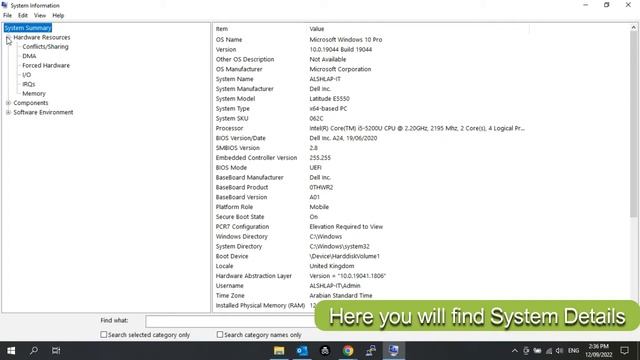Collapse the Hardware Resources node
Image resolution: width=640 pixels, height=360 pixels.
click(8, 37)
